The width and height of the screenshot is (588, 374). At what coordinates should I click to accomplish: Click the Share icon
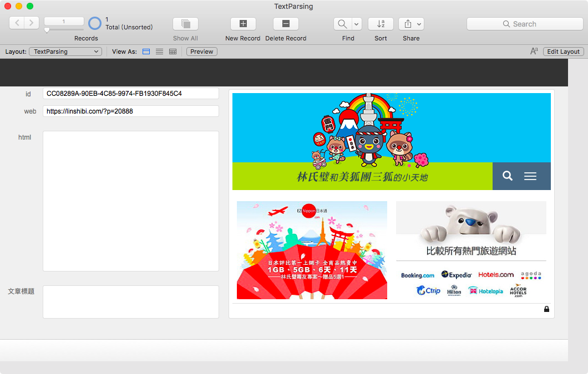coord(408,24)
